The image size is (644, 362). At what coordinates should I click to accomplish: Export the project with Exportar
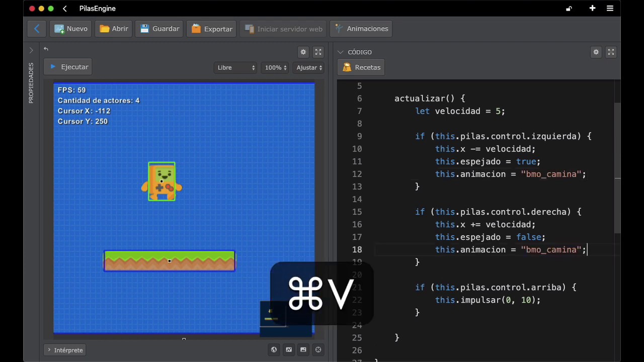pos(212,29)
